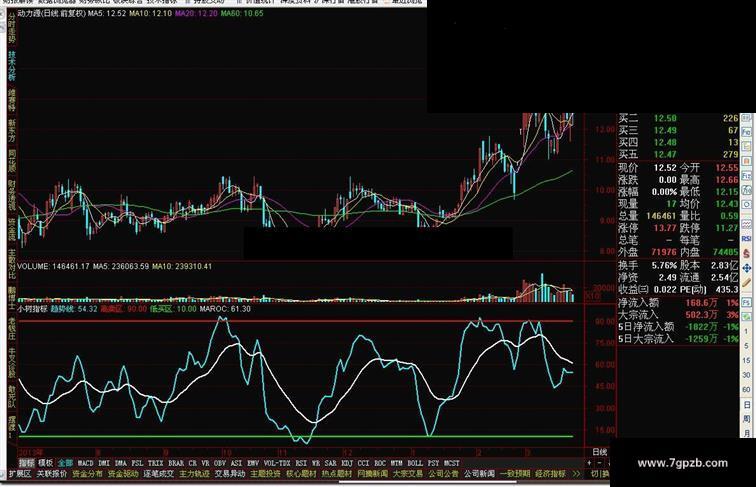Open the MACD indicator tab
Image resolution: width=756 pixels, height=487 pixels.
tap(85, 463)
